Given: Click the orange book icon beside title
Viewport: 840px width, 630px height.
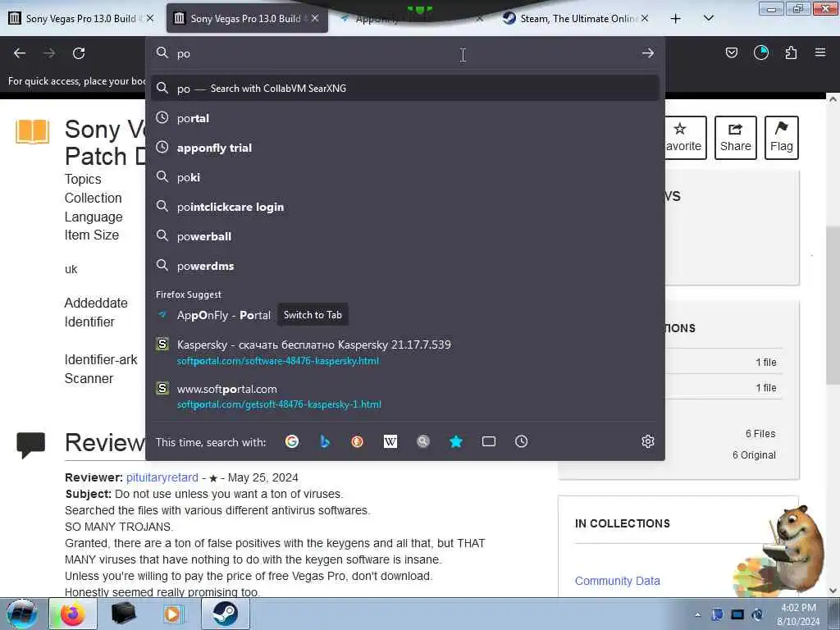Looking at the screenshot, I should point(32,132).
